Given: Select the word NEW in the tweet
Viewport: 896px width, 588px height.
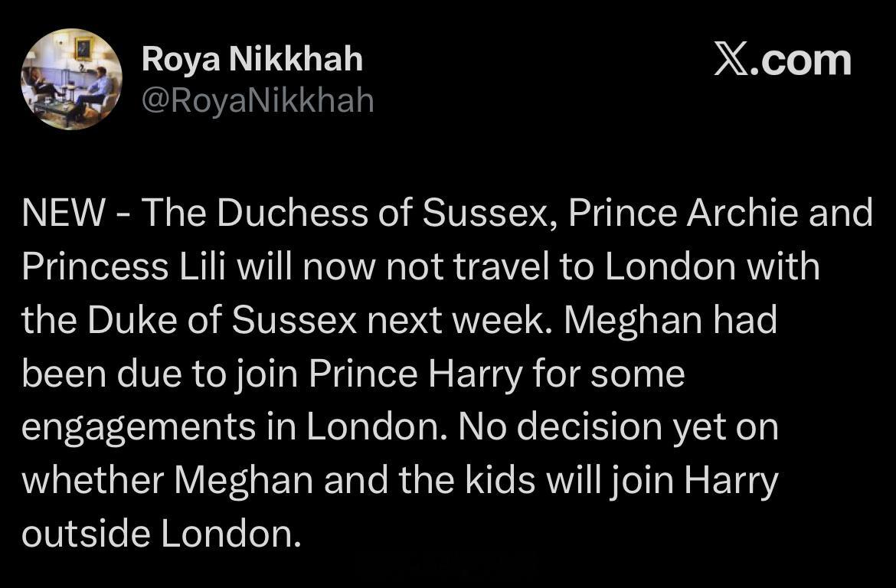Looking at the screenshot, I should point(64,212).
